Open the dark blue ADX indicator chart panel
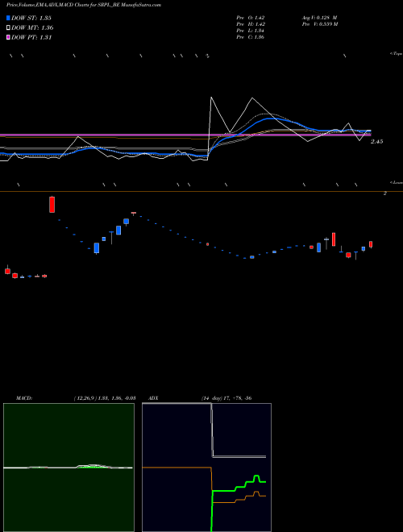The image size is (403, 532). [x=206, y=468]
